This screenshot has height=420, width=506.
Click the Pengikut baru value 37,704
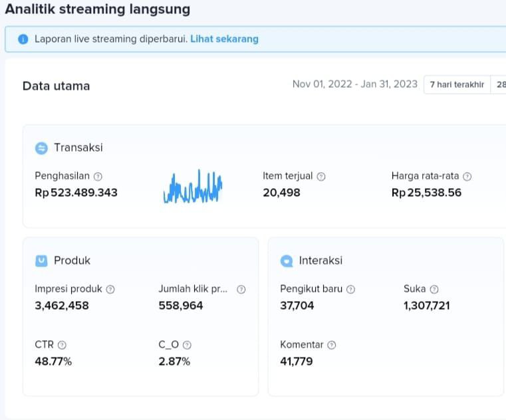[297, 306]
